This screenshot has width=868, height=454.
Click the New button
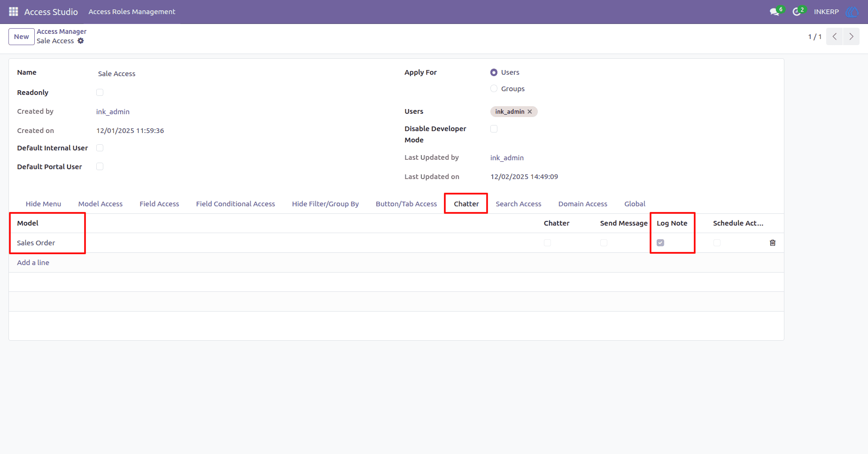pyautogui.click(x=22, y=37)
